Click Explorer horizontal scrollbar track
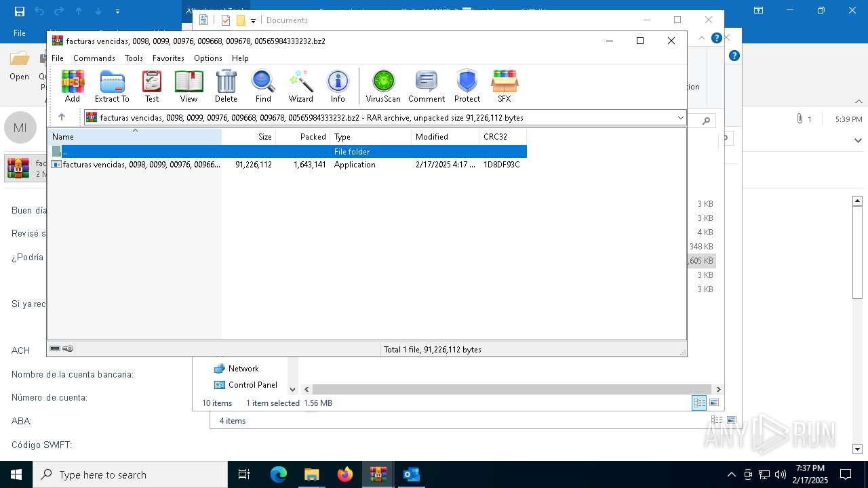Viewport: 868px width, 488px height. [512, 390]
